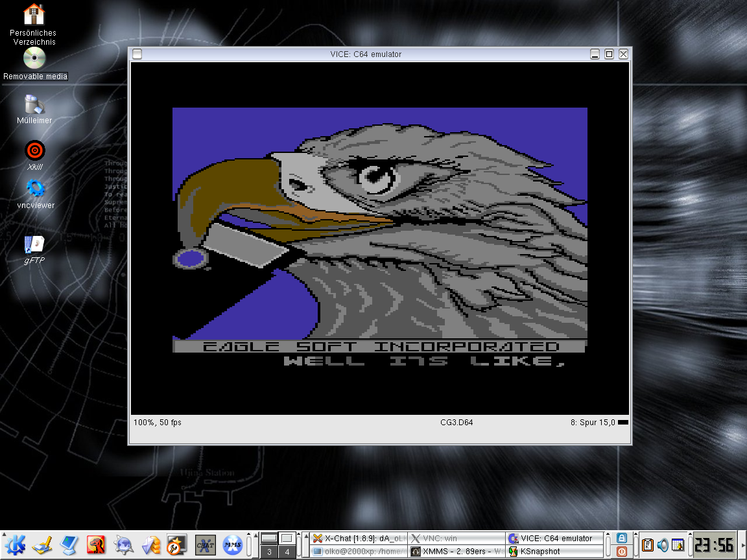This screenshot has height=560, width=747.
Task: Select the upper-left desktop pager cell
Action: tap(269, 539)
